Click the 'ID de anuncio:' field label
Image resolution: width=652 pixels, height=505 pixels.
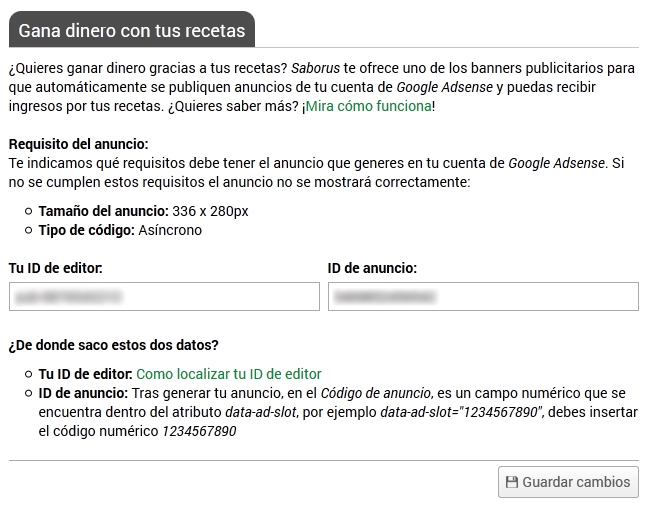[372, 268]
